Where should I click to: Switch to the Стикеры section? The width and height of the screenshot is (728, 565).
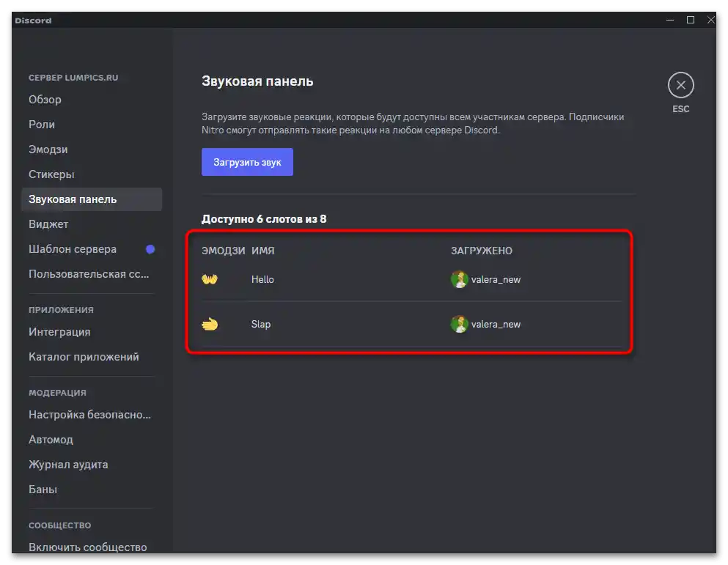click(x=51, y=174)
